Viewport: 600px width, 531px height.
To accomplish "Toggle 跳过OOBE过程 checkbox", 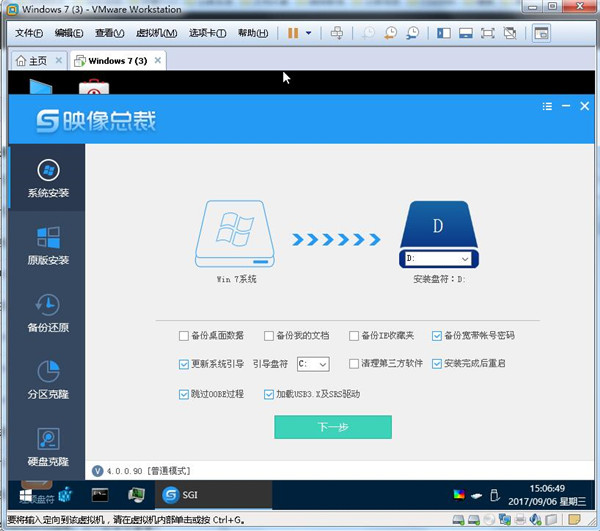I will pyautogui.click(x=184, y=394).
